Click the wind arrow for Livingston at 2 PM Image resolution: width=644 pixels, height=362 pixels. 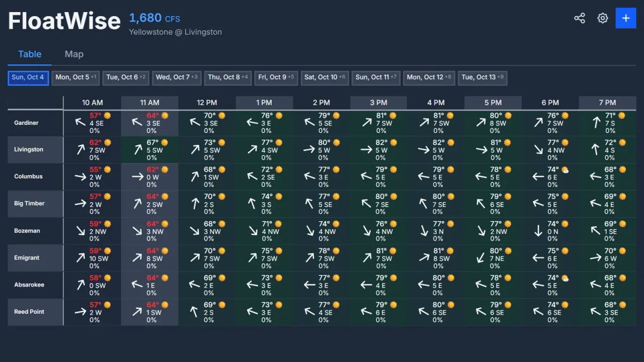(309, 149)
